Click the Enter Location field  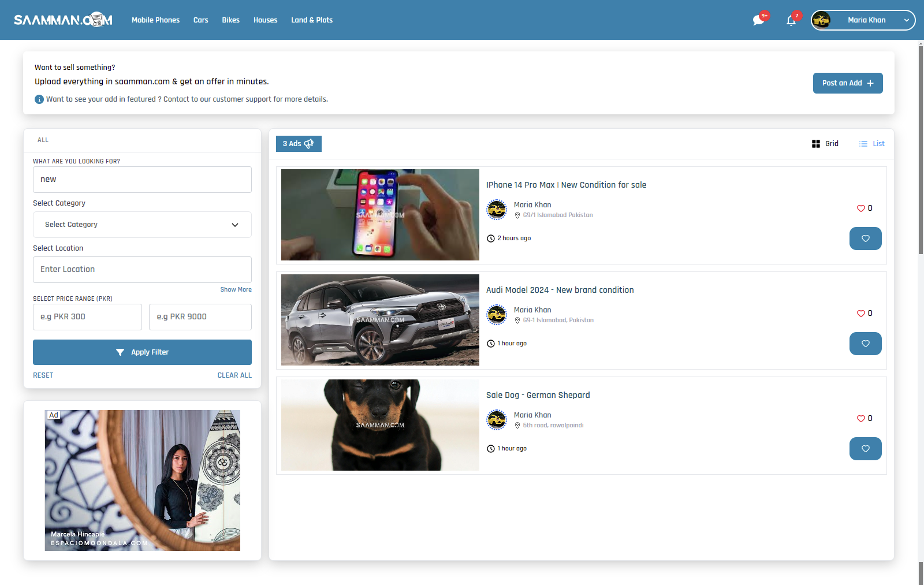click(142, 270)
